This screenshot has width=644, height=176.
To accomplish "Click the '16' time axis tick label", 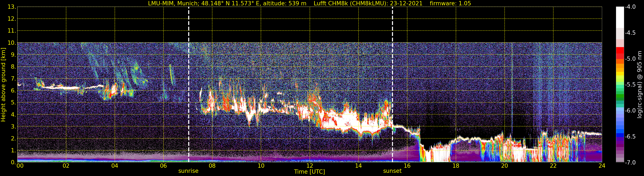I will click(407, 166).
